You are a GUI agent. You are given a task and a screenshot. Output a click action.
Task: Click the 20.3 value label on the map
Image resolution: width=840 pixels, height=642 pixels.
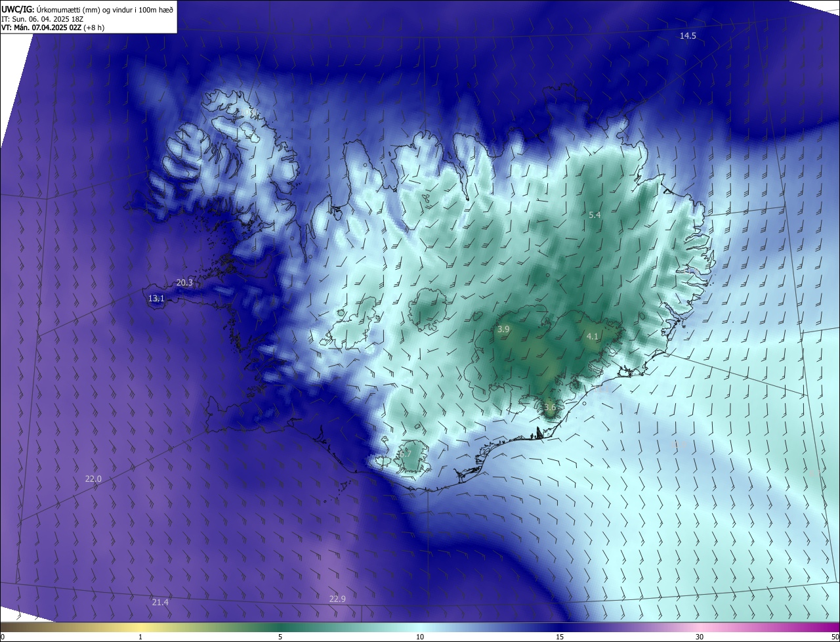pos(184,283)
